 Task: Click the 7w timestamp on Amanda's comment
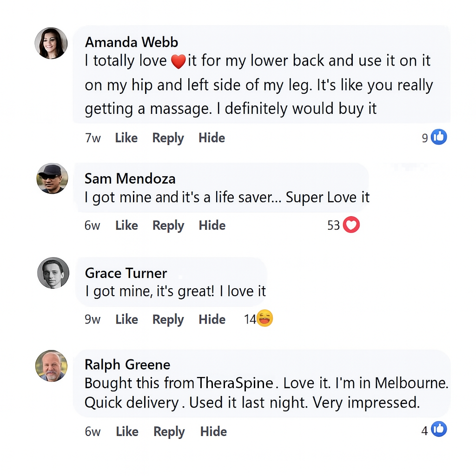93,138
